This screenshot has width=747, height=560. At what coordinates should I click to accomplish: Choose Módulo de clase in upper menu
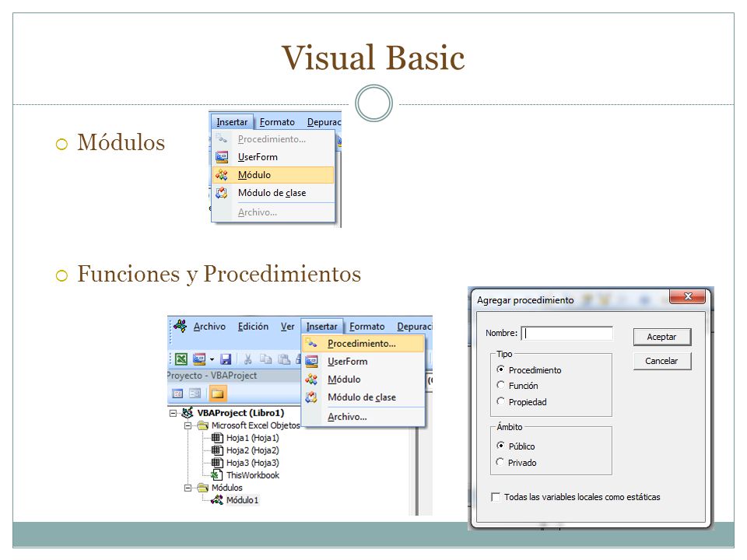point(273,193)
